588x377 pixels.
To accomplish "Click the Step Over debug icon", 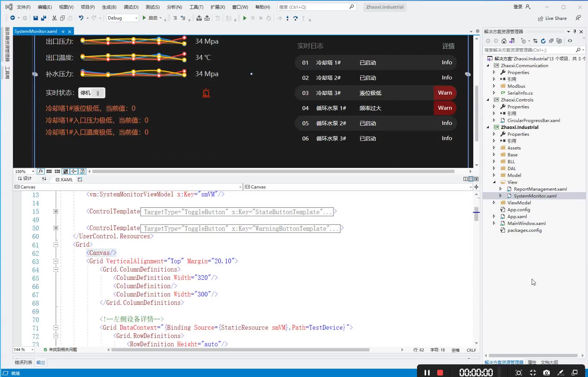I will pyautogui.click(x=295, y=18).
